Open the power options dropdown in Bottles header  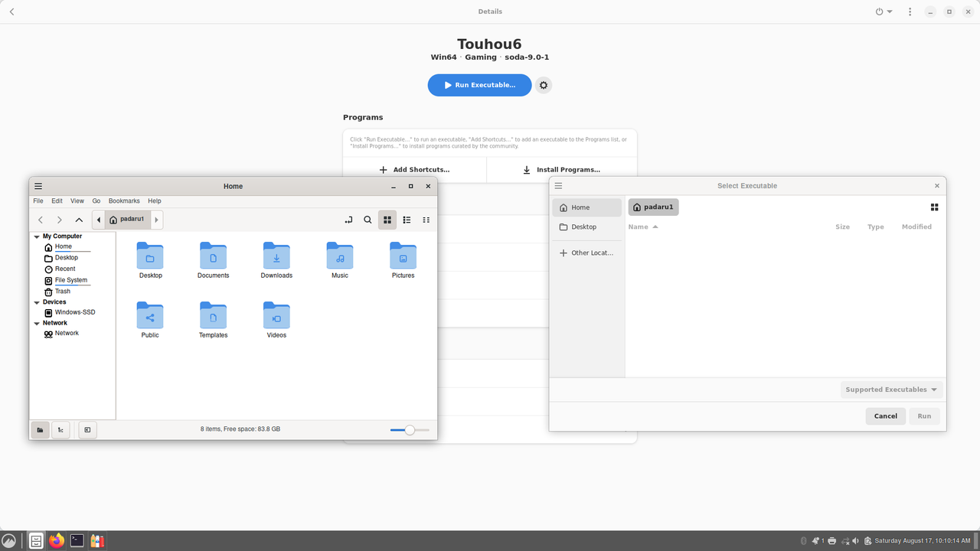(x=884, y=11)
